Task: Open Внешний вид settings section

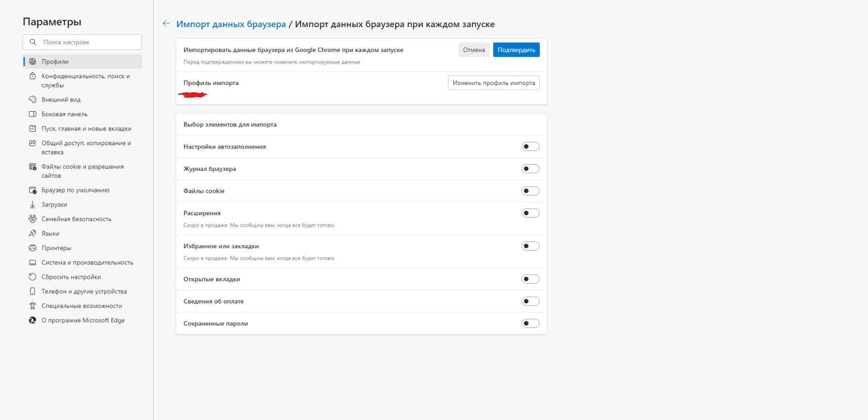Action: [x=83, y=100]
